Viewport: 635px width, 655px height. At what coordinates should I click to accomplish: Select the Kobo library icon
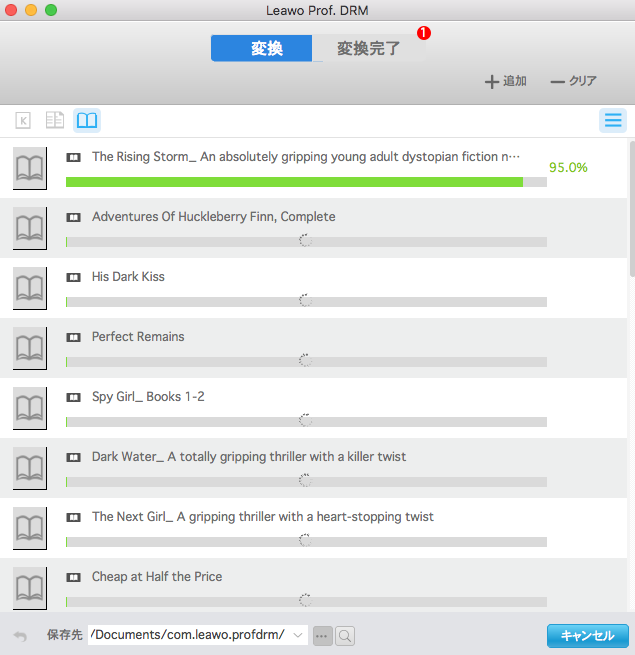point(55,120)
